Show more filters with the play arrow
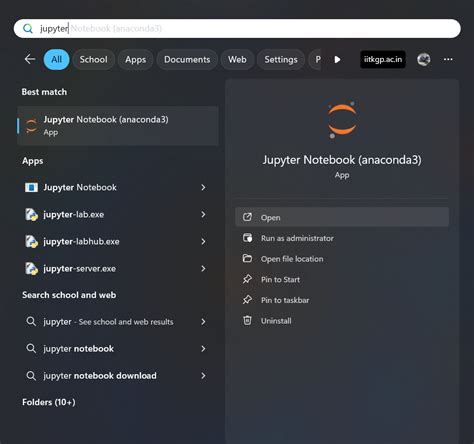The width and height of the screenshot is (474, 444). point(337,59)
